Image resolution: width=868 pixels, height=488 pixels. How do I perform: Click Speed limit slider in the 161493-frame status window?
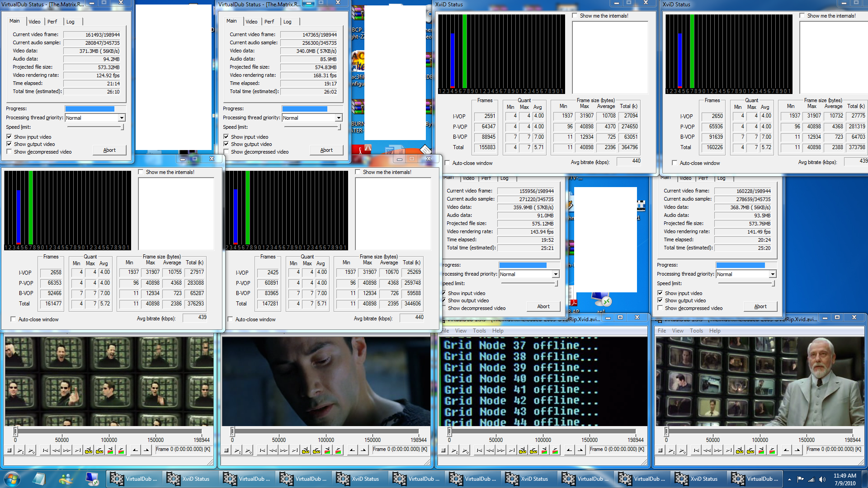coord(122,127)
